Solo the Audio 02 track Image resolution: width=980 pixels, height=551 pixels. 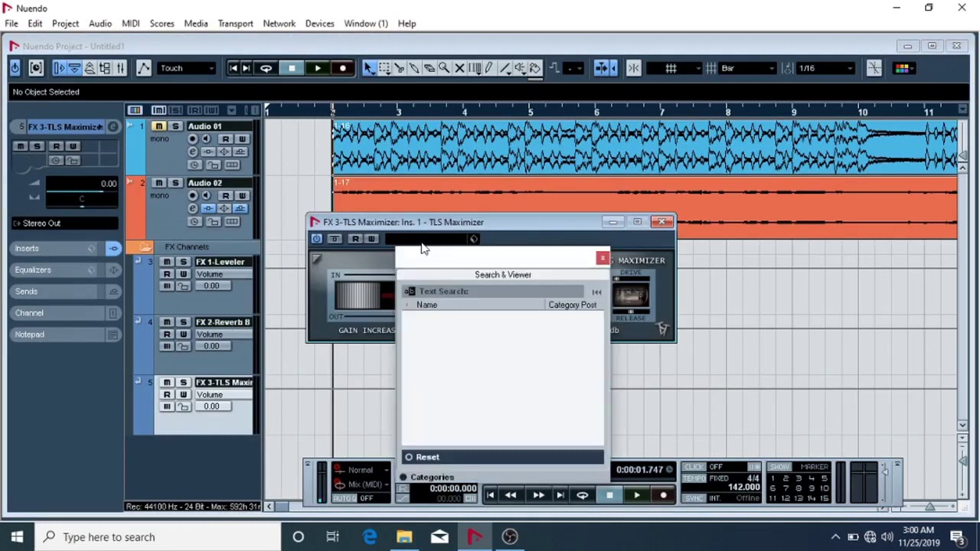click(175, 183)
